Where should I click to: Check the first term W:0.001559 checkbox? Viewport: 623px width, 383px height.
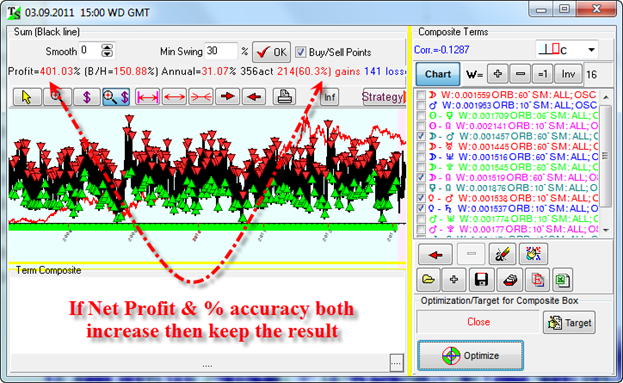pos(421,95)
